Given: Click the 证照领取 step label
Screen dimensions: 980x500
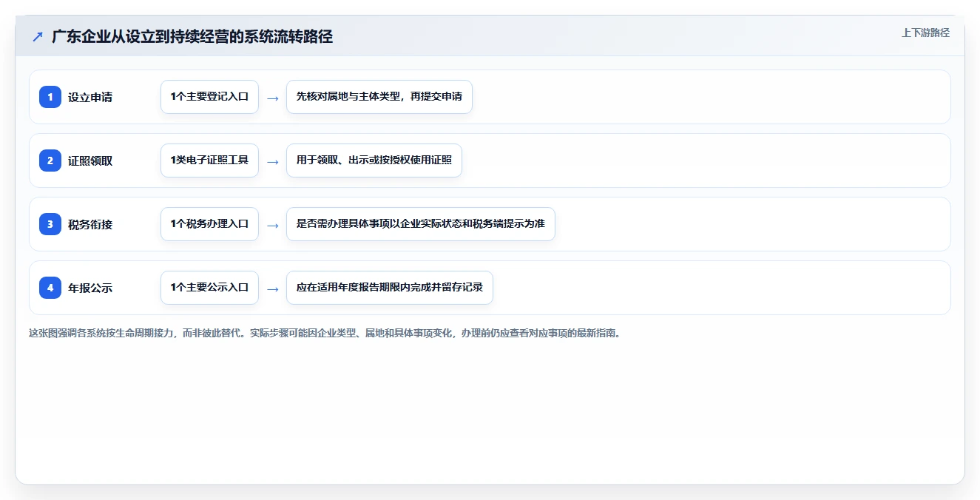Looking at the screenshot, I should (90, 161).
